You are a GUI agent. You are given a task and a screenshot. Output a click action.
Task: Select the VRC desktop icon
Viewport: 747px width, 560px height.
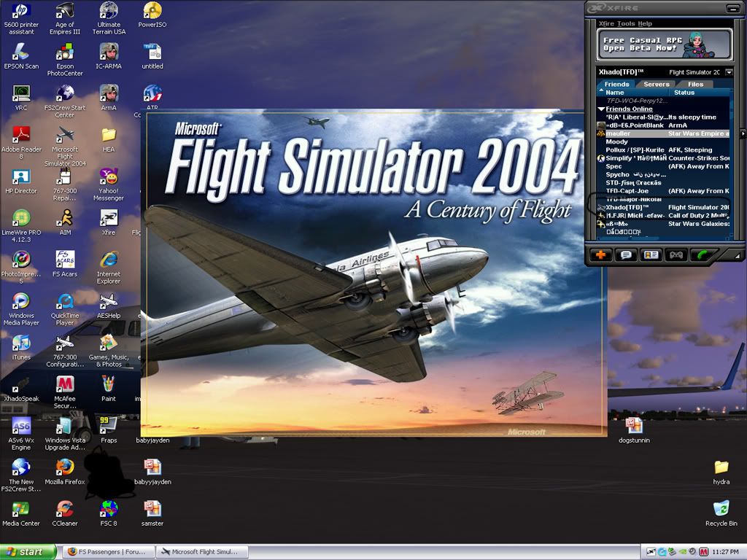pyautogui.click(x=21, y=98)
